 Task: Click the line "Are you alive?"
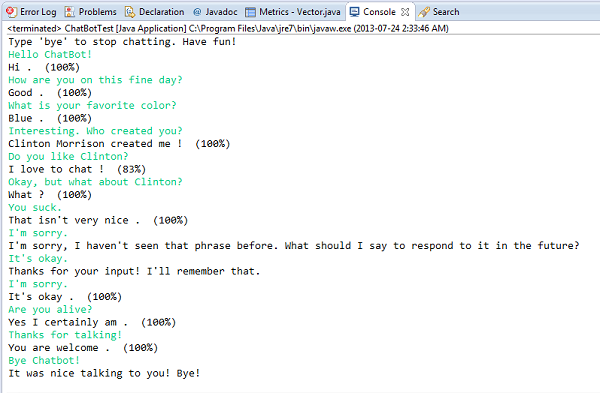[x=50, y=310]
